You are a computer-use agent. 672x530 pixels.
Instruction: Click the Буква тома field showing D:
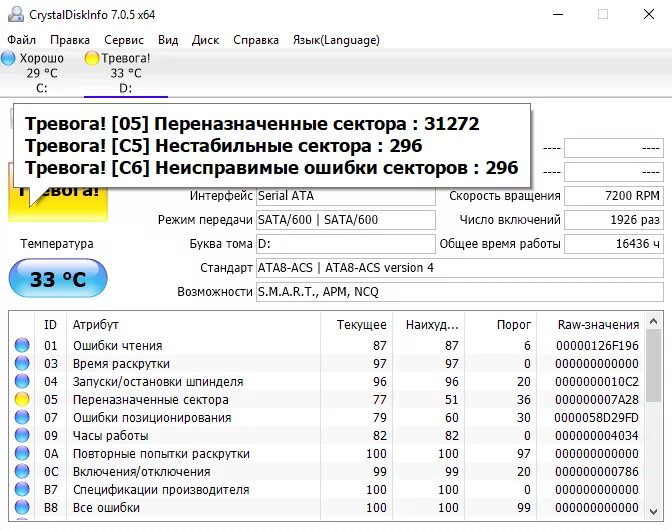(x=345, y=244)
